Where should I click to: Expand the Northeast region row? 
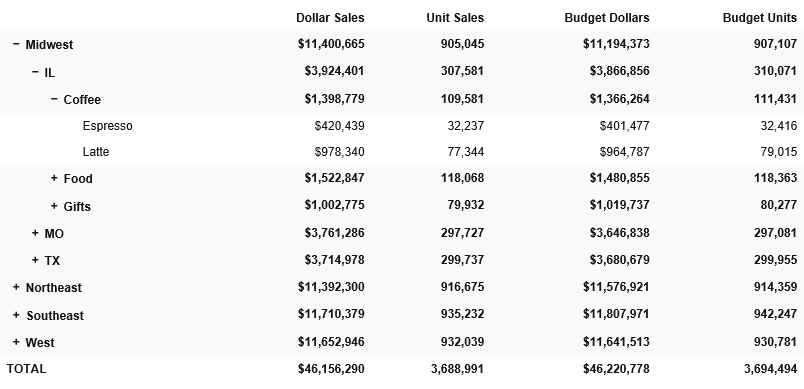pyautogui.click(x=16, y=287)
